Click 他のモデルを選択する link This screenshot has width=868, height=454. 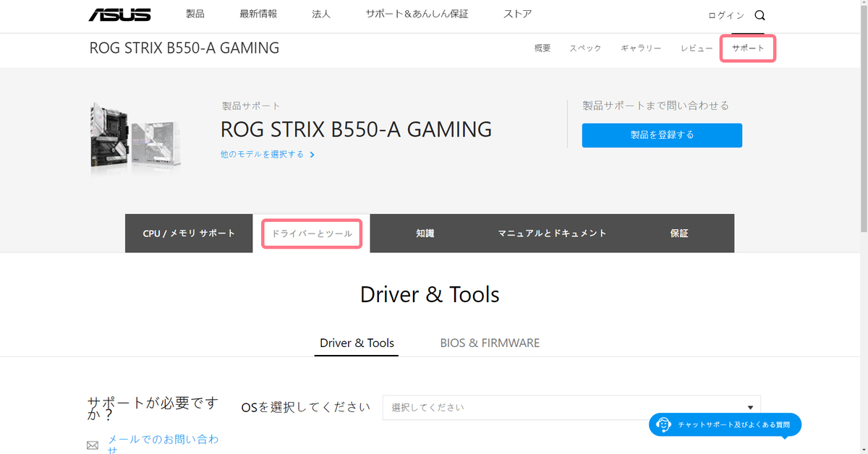click(263, 154)
